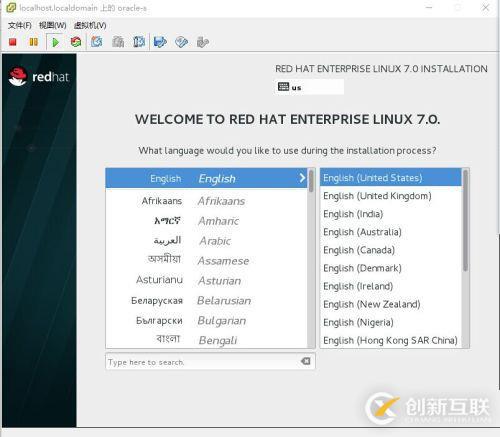
Task: Select Asturian language row
Action: (206, 280)
